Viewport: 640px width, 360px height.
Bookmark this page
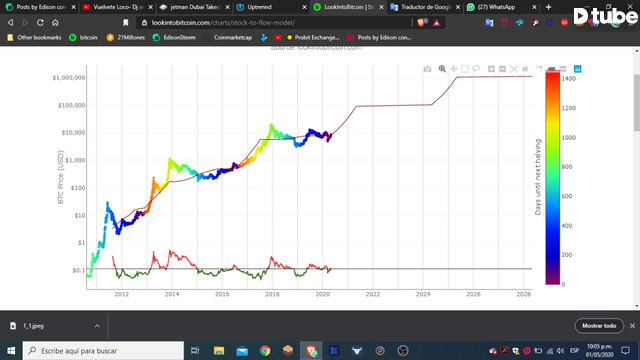(126, 22)
